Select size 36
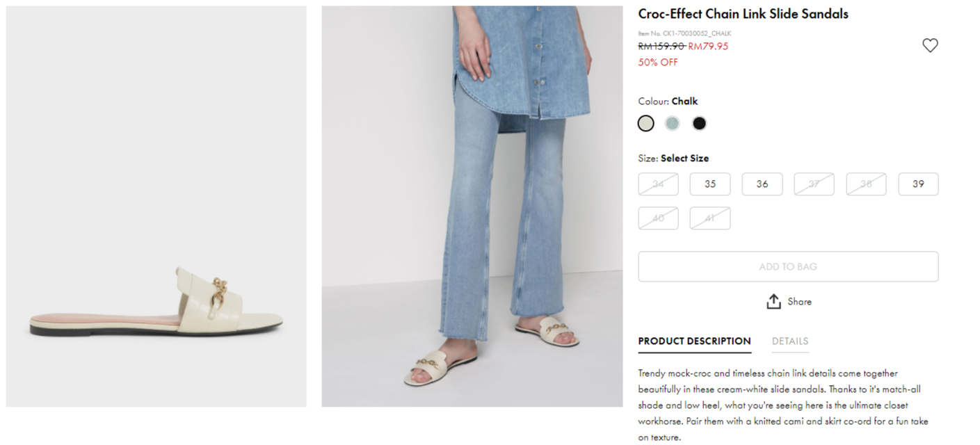The width and height of the screenshot is (980, 445). [x=762, y=184]
